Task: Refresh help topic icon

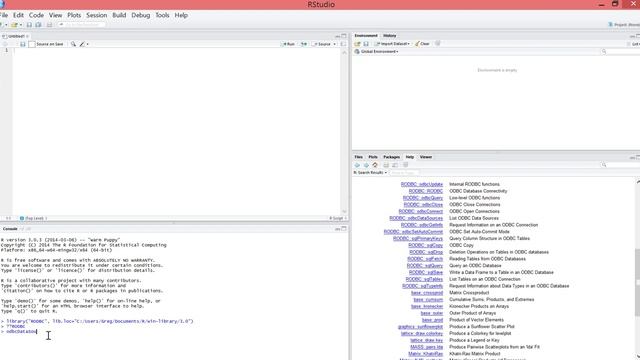Action: click(x=406, y=165)
